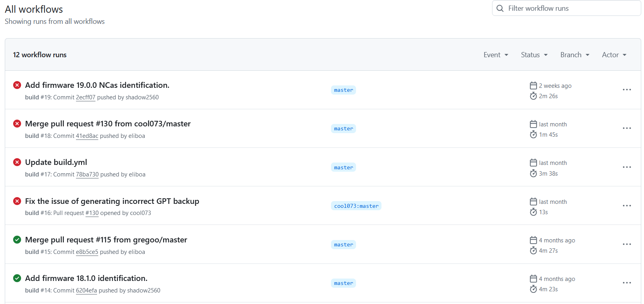Open commit 6204efa link

(86, 290)
